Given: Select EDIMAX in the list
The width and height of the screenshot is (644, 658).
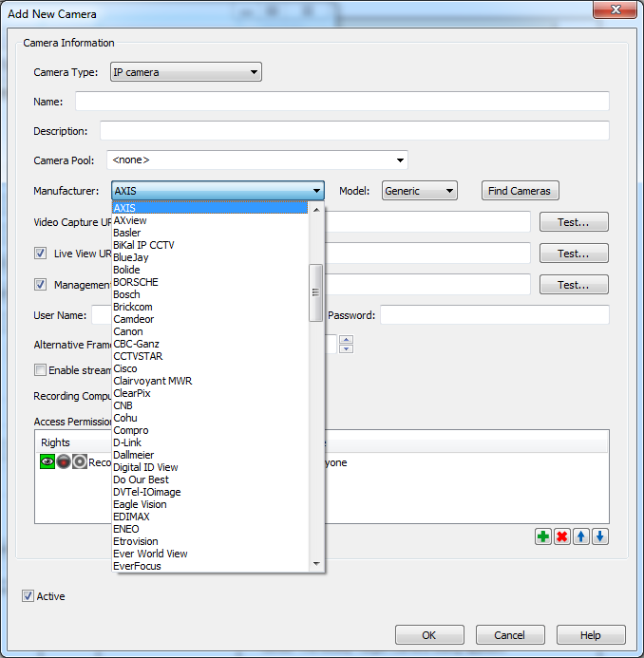Looking at the screenshot, I should point(210,517).
